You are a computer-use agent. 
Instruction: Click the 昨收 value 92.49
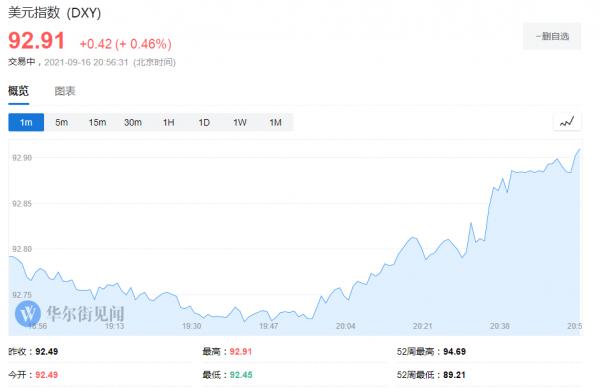click(x=47, y=352)
